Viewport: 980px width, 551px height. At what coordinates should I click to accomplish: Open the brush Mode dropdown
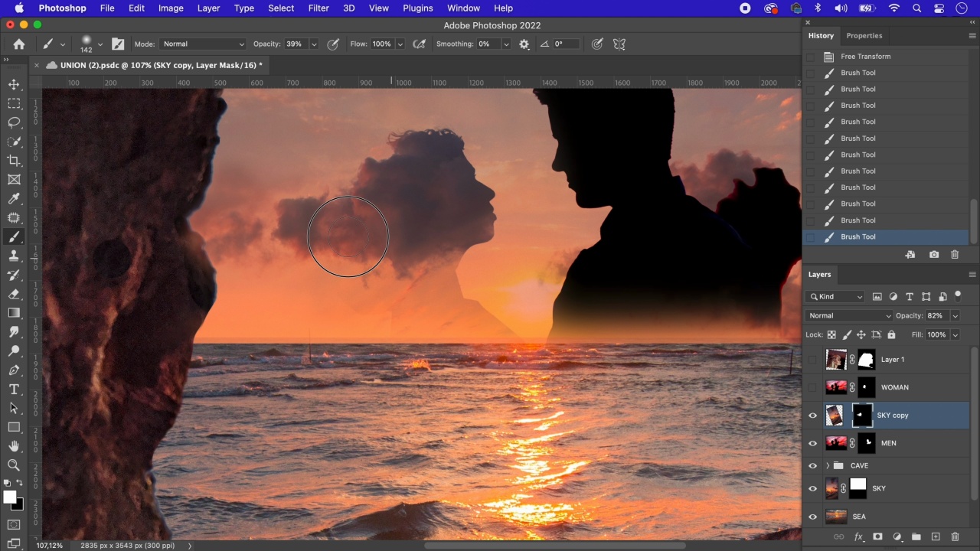(203, 44)
